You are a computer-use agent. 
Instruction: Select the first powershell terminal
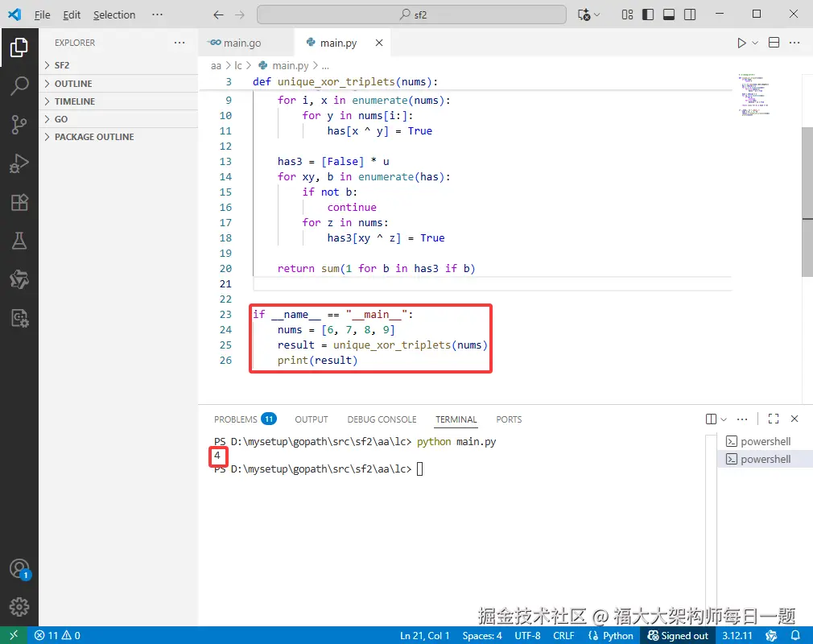765,441
